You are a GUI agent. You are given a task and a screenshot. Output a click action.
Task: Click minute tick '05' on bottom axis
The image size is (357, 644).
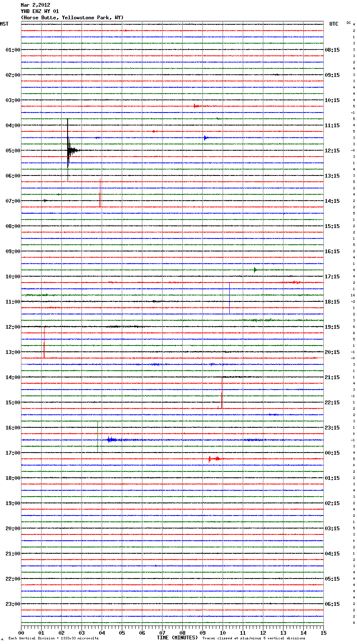point(122,633)
